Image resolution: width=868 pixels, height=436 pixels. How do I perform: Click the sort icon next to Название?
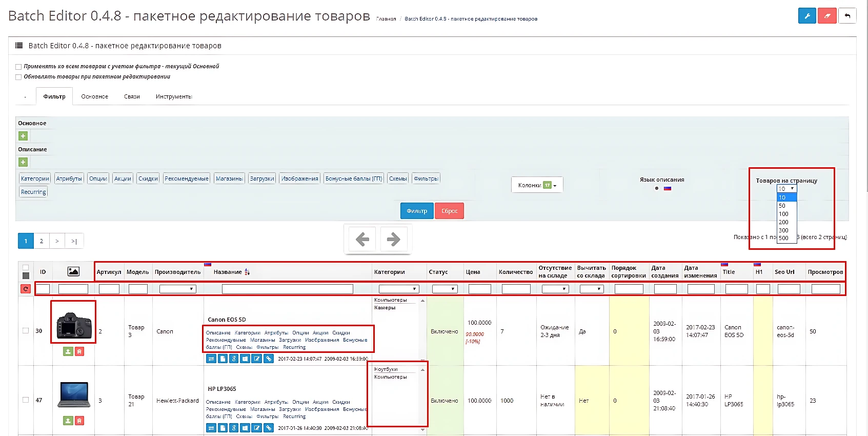tap(247, 272)
